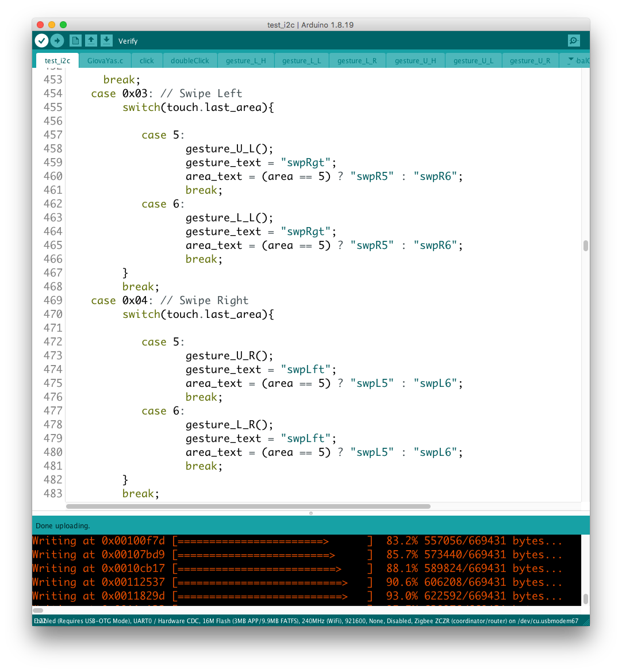
Task: Click the editor horizontal scrollbar
Action: [x=248, y=506]
